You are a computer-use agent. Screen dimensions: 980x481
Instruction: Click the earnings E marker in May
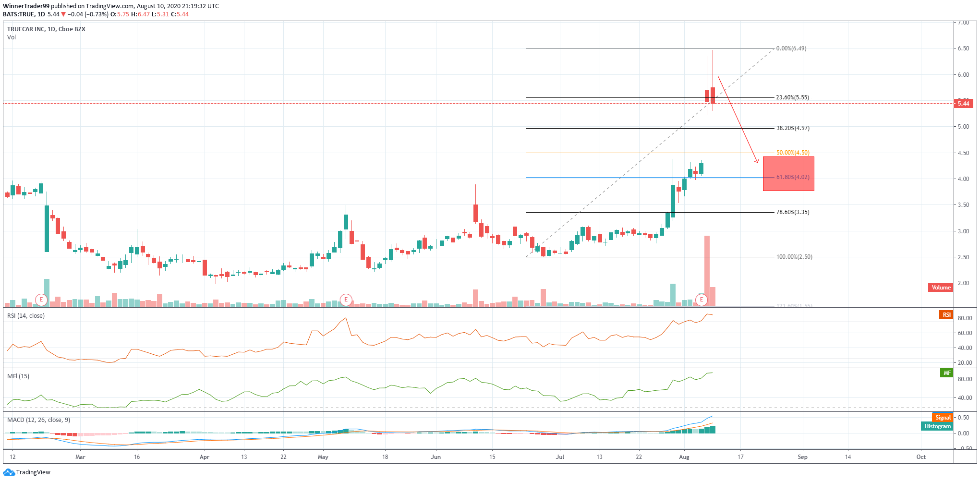coord(346,300)
